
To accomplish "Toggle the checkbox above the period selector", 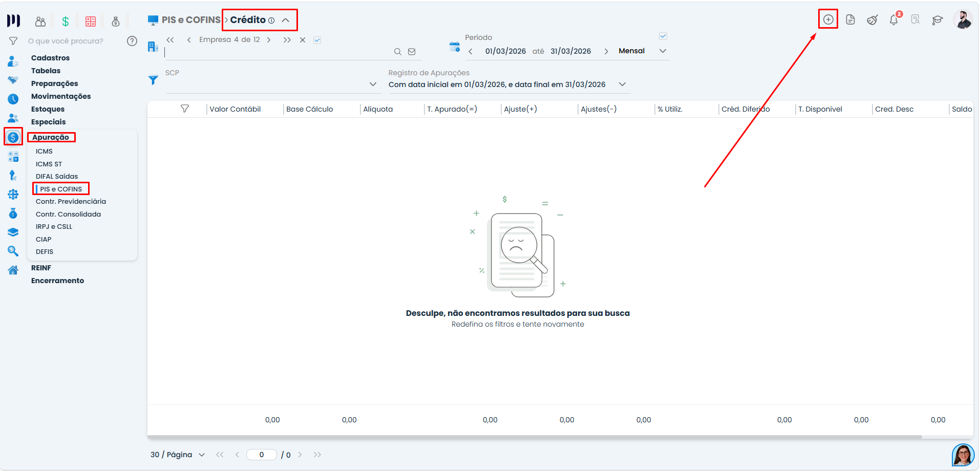I will pyautogui.click(x=663, y=36).
